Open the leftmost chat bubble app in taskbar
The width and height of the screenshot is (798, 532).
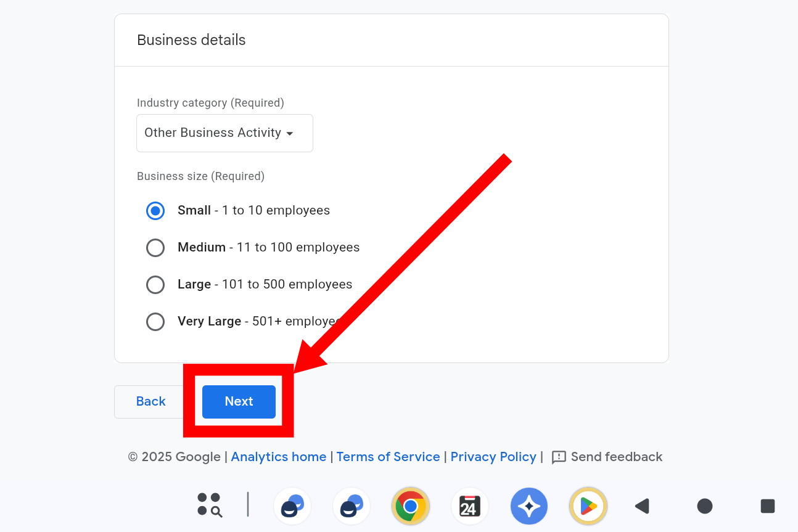(x=292, y=506)
